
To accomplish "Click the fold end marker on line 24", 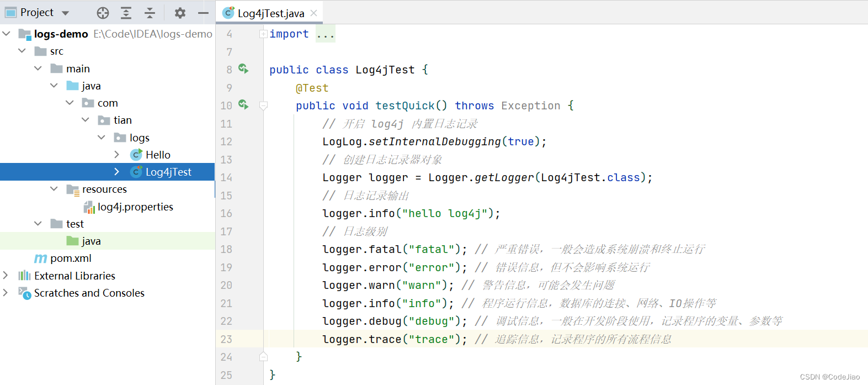I will (x=263, y=357).
